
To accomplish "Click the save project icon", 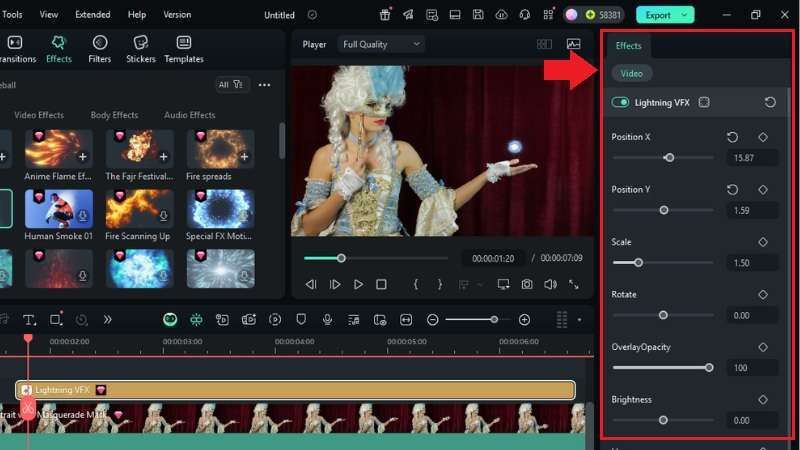I will coord(478,15).
